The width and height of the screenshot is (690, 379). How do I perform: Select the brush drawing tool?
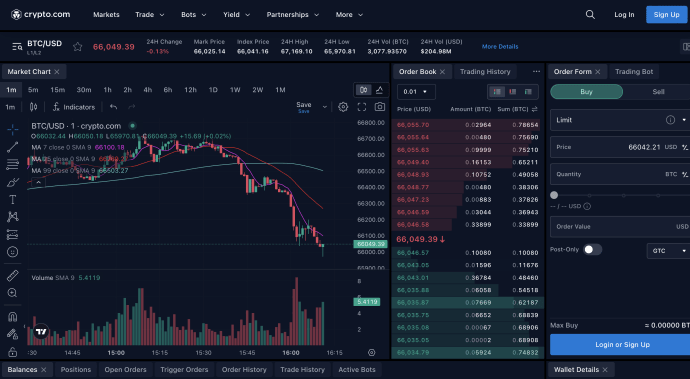pyautogui.click(x=13, y=182)
